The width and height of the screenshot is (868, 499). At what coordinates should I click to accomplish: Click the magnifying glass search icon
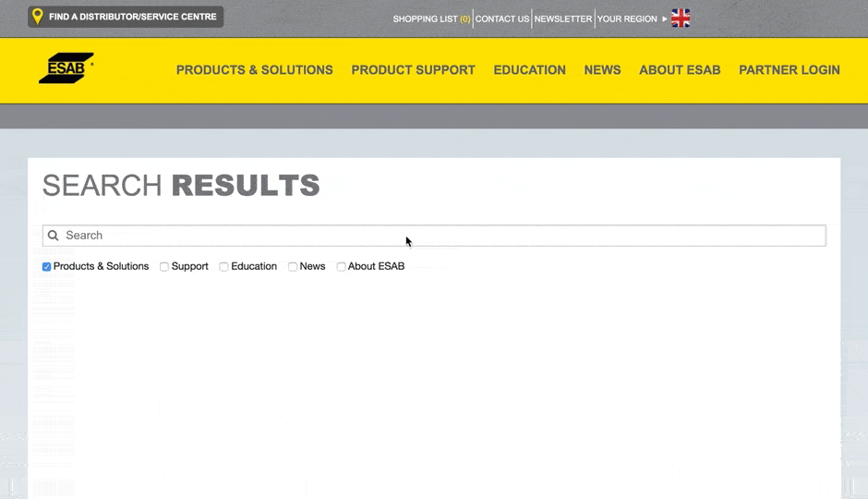pyautogui.click(x=54, y=236)
